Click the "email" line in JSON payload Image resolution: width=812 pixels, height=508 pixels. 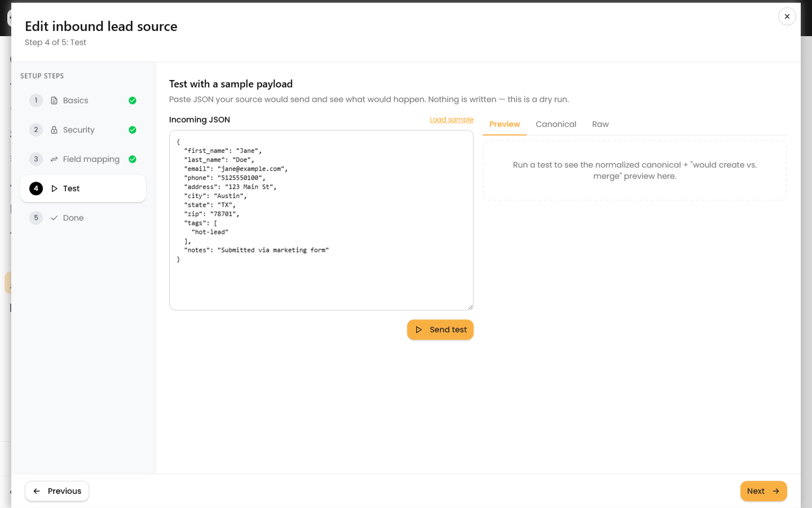[x=236, y=169]
